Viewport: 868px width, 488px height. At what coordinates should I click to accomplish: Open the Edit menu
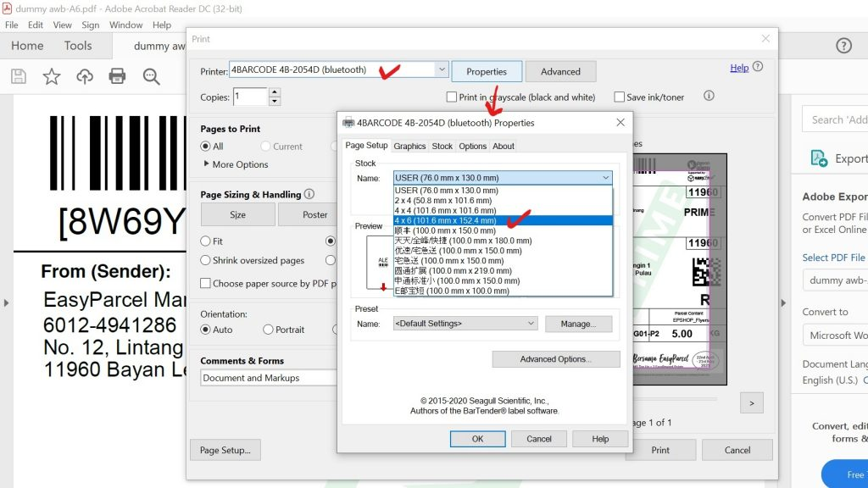(x=36, y=25)
